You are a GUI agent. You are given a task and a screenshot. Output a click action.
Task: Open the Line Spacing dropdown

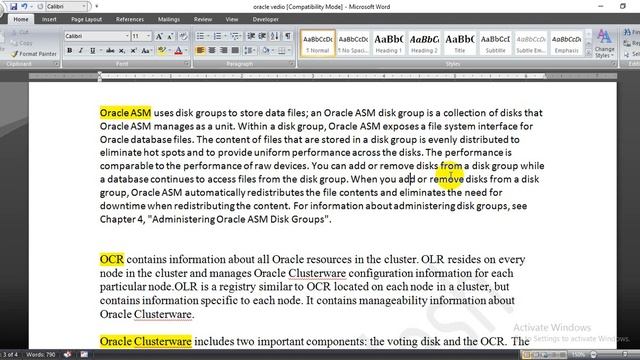249,51
